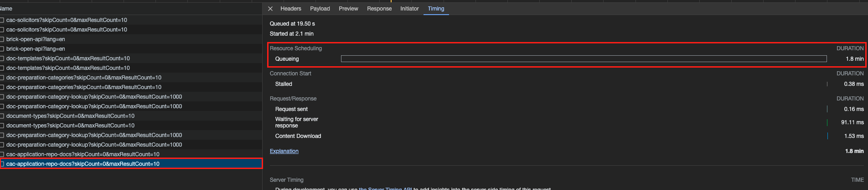
Task: Close the request details panel
Action: tap(270, 9)
